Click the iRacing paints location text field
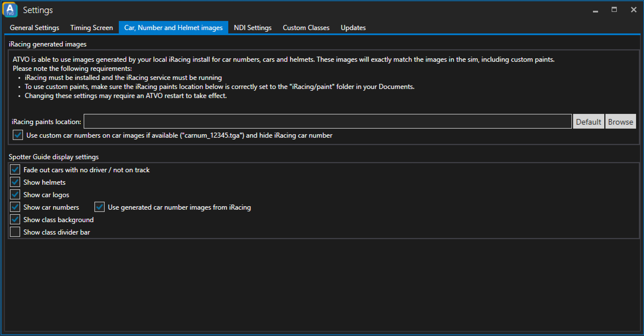Image resolution: width=644 pixels, height=336 pixels. (328, 122)
